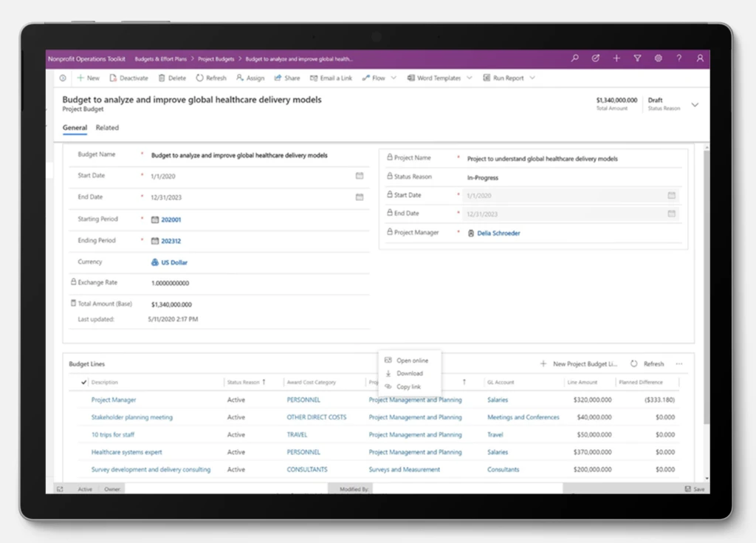The height and width of the screenshot is (543, 756).
Task: Click the Quick Create plus icon
Action: pyautogui.click(x=616, y=58)
